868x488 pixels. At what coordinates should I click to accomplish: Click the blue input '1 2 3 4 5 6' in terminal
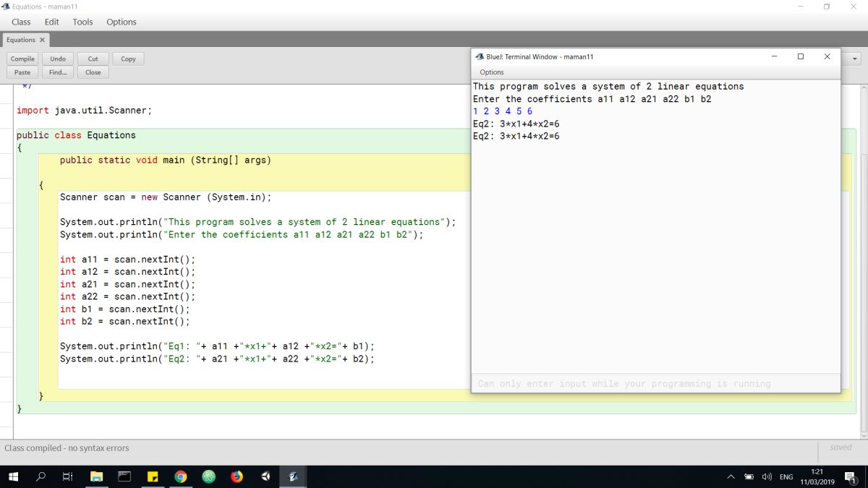pyautogui.click(x=503, y=111)
